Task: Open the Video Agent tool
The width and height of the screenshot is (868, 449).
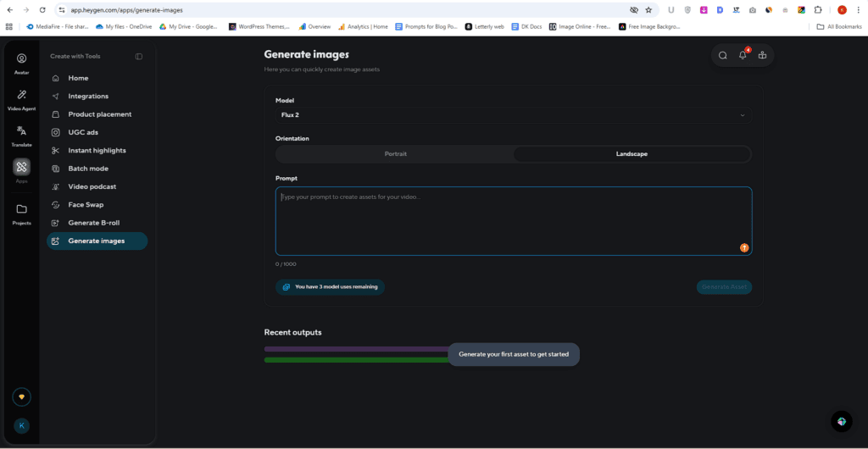Action: [21, 99]
